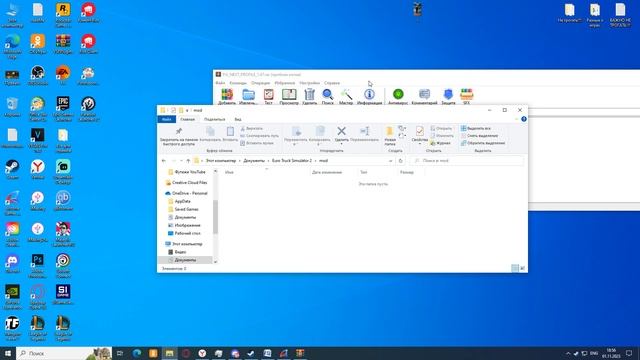Open the recent locations dropdown arrow
Viewport: 640px width, 360px height.
click(181, 161)
